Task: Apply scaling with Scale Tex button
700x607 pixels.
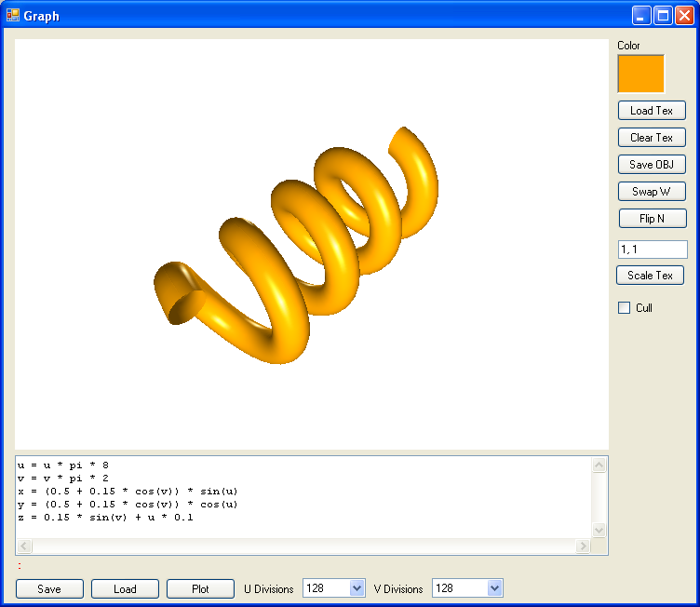Action: [650, 276]
